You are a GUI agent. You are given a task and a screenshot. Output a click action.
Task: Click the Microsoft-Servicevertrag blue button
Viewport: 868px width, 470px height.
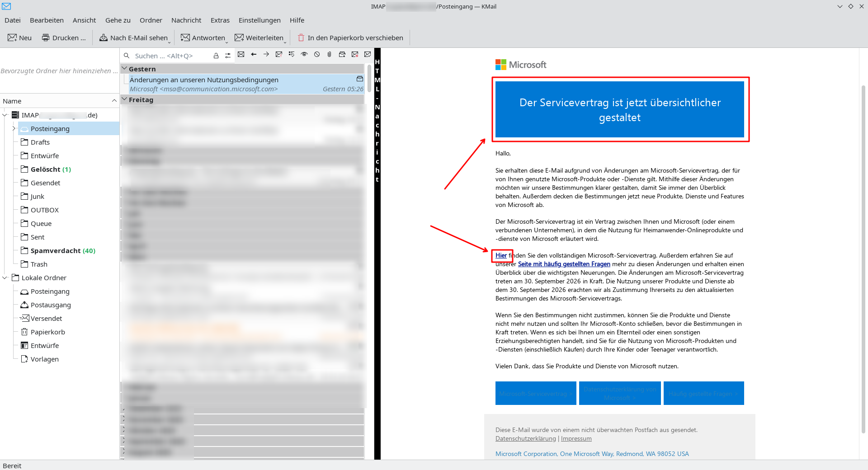point(536,393)
